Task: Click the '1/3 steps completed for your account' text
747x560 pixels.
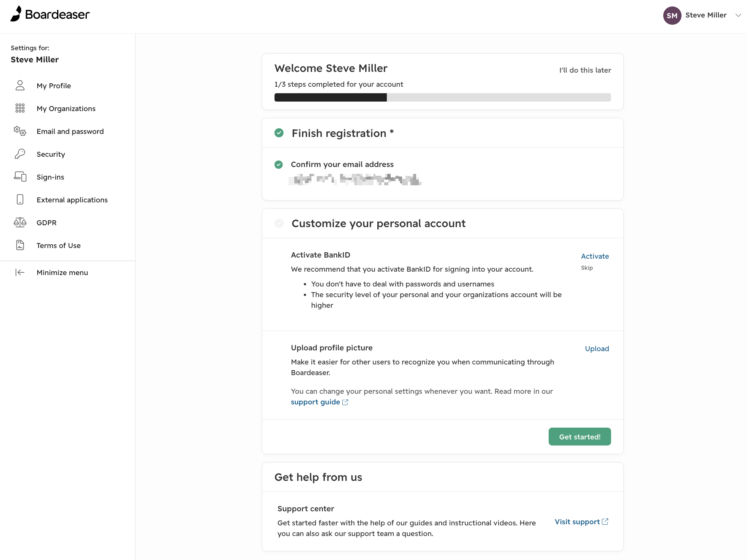Action: tap(338, 84)
